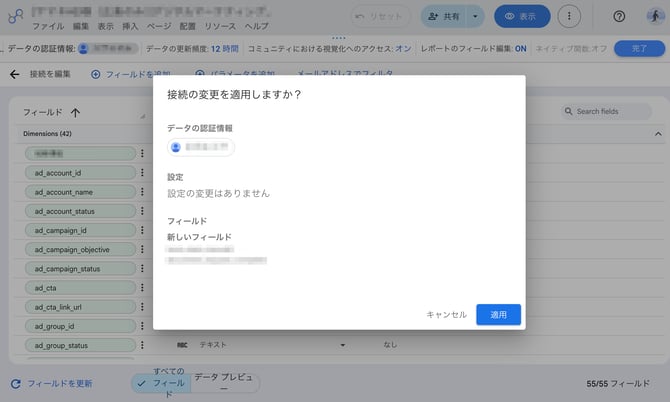Toggle report field editing ON
This screenshot has height=402, width=670.
[x=520, y=49]
